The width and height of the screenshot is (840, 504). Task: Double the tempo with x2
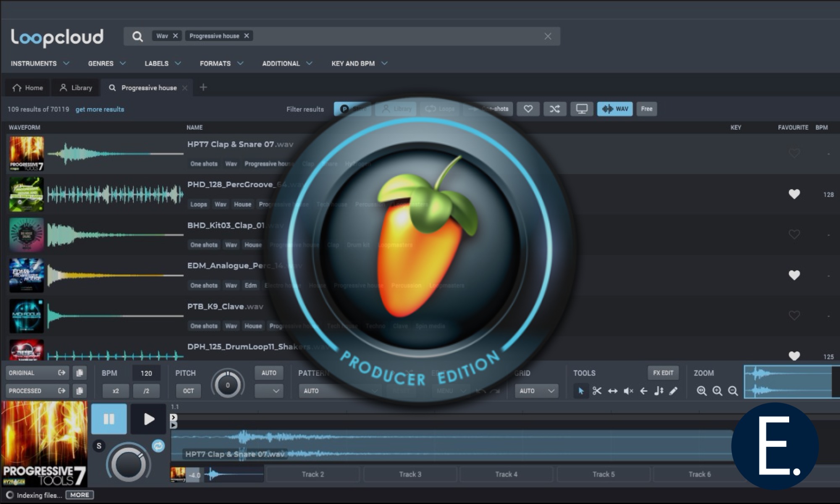[115, 391]
